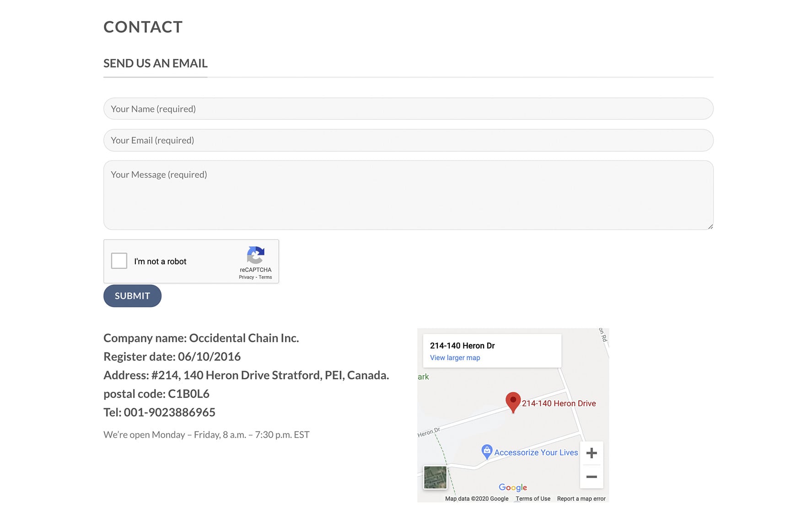Click into the Your Email field
Screen dimensions: 812x532
click(408, 140)
